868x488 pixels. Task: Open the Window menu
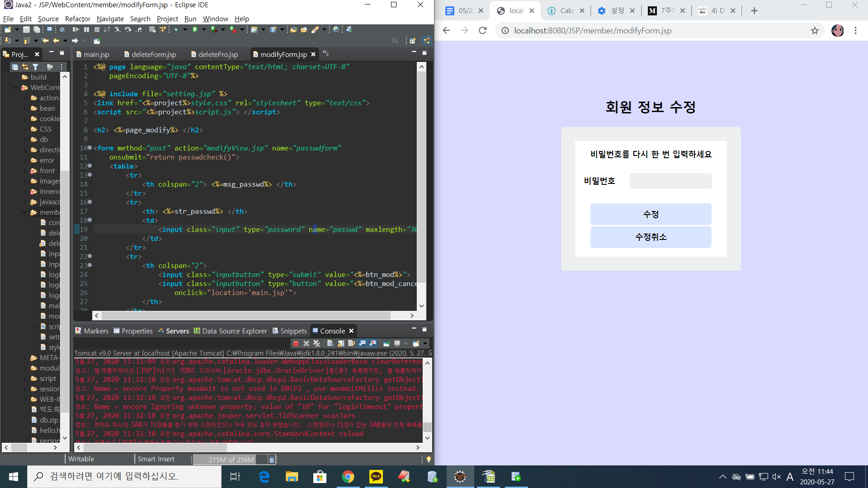click(x=215, y=19)
